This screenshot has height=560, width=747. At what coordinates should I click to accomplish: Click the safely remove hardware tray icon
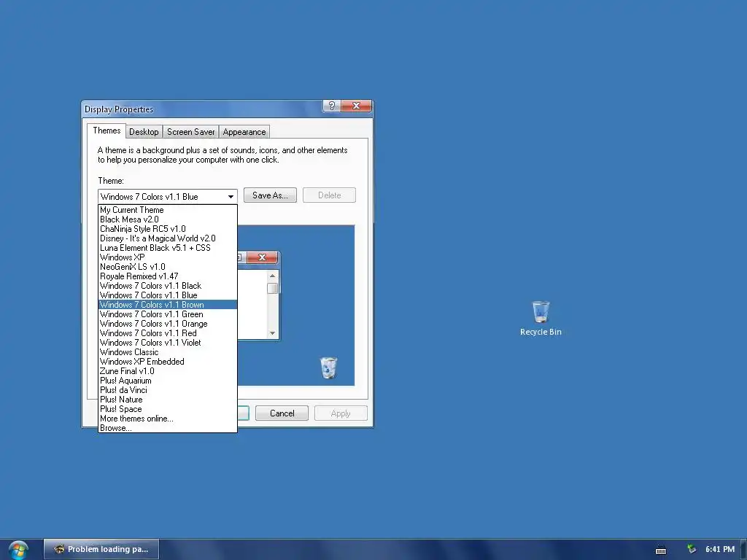coord(692,549)
